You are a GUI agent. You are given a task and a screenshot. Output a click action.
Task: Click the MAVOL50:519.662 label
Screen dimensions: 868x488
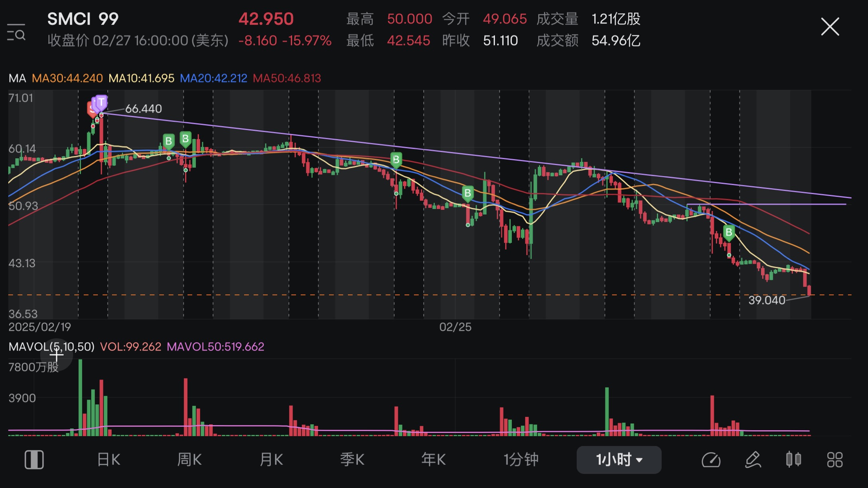coord(215,347)
